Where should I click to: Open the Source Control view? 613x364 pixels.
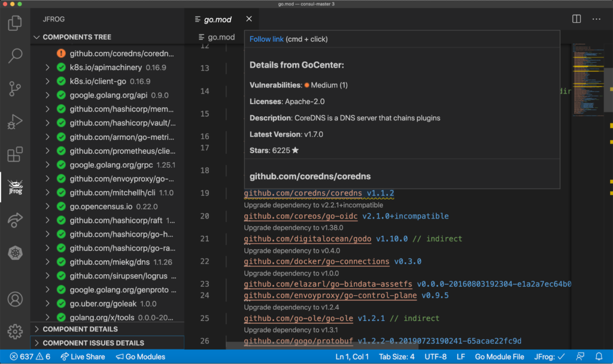tap(15, 89)
